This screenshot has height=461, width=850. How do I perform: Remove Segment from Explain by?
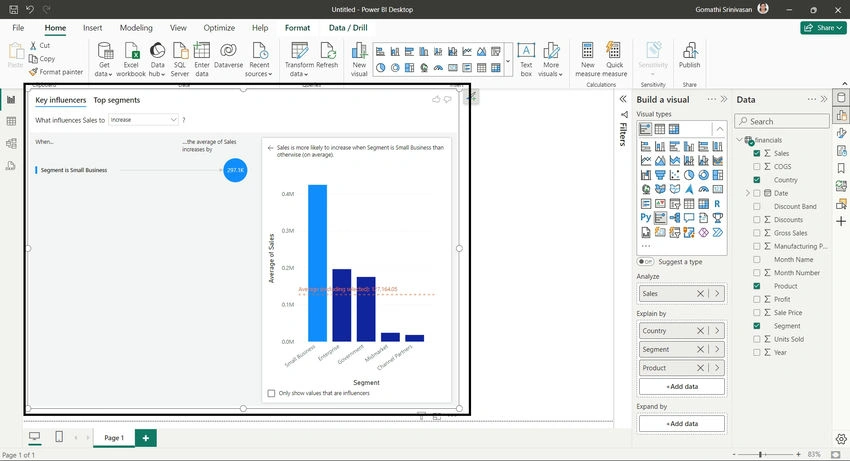point(700,349)
